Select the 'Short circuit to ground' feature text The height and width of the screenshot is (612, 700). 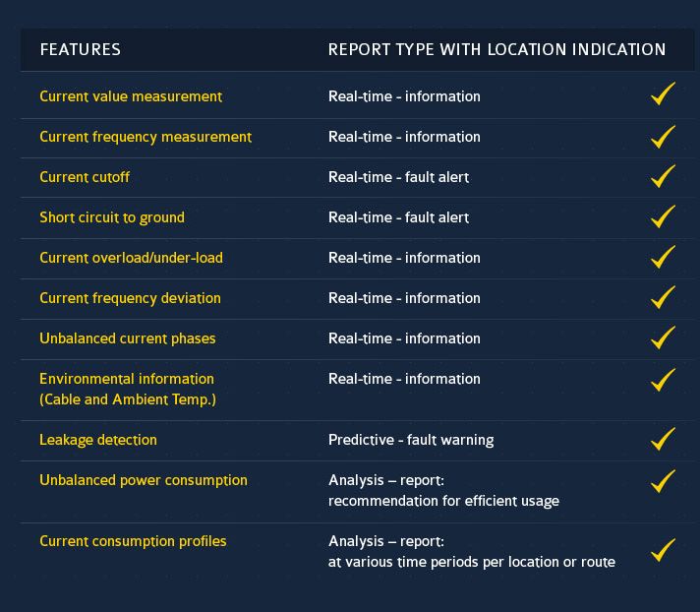tap(112, 218)
